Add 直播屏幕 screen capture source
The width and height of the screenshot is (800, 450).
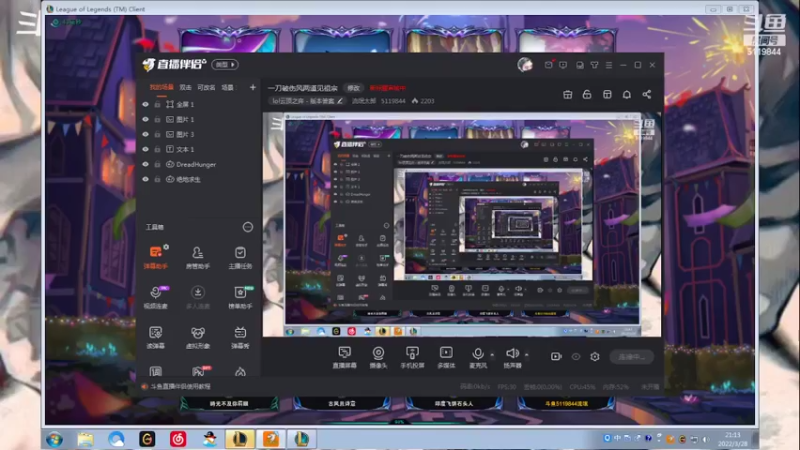pos(344,357)
